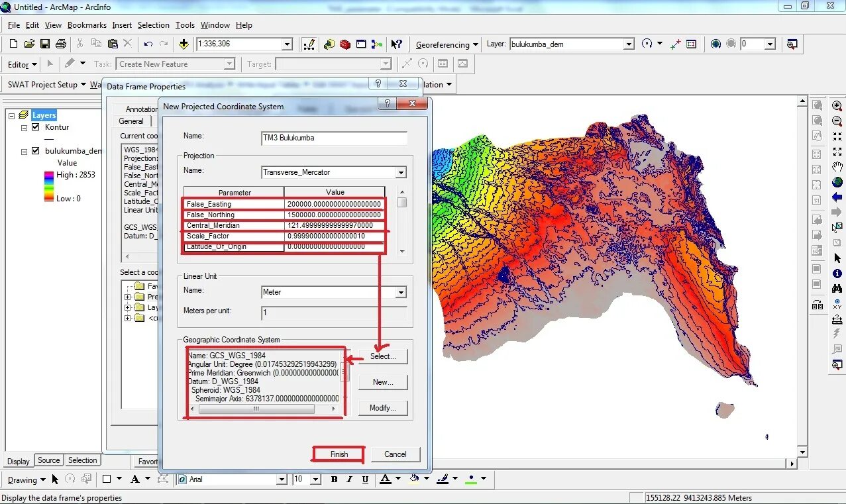Select the Measure ruler tool
The image size is (846, 504).
click(x=837, y=319)
